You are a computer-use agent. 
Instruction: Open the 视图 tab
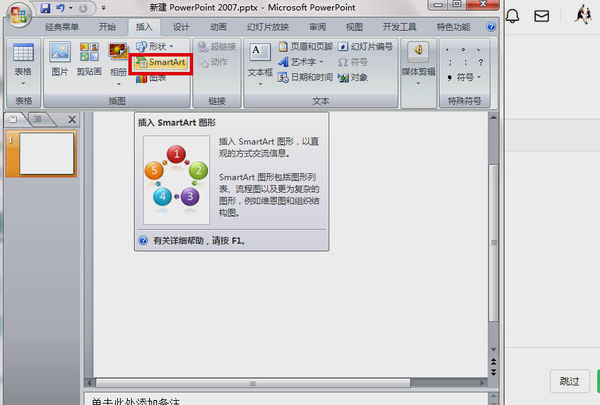pos(354,27)
